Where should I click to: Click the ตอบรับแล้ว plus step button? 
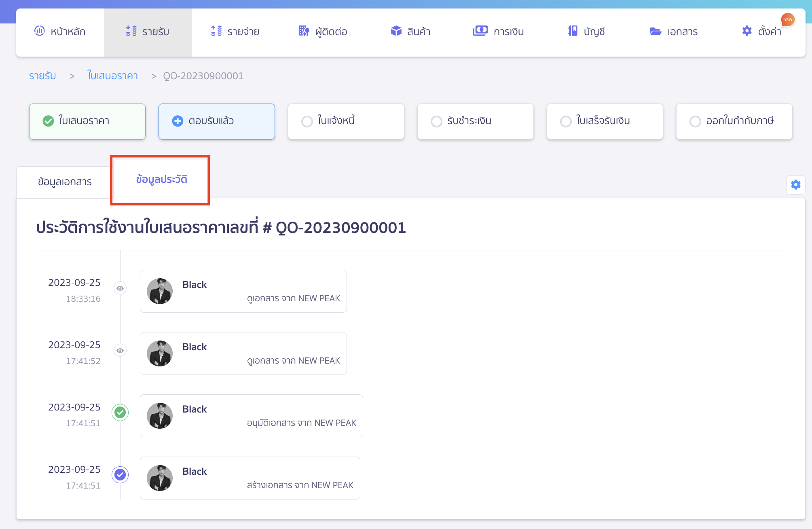coord(216,121)
